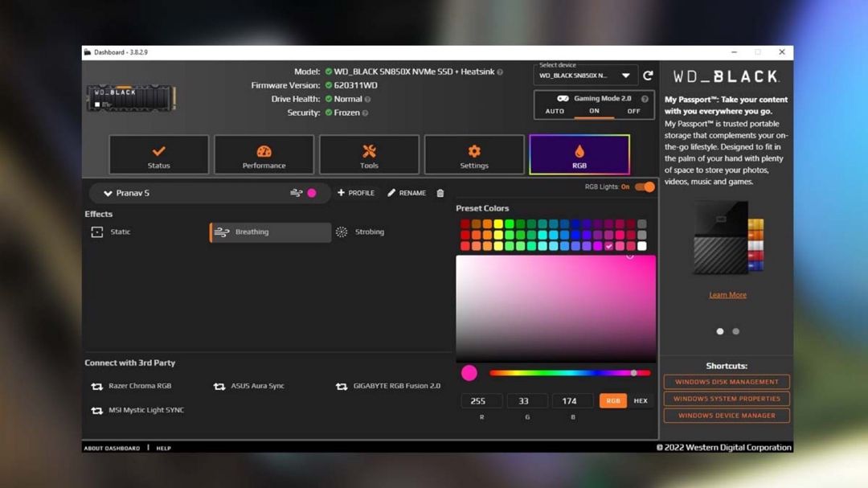Click the ASUS Aura Sync icon
Image resolution: width=868 pixels, height=488 pixels.
[x=219, y=386]
